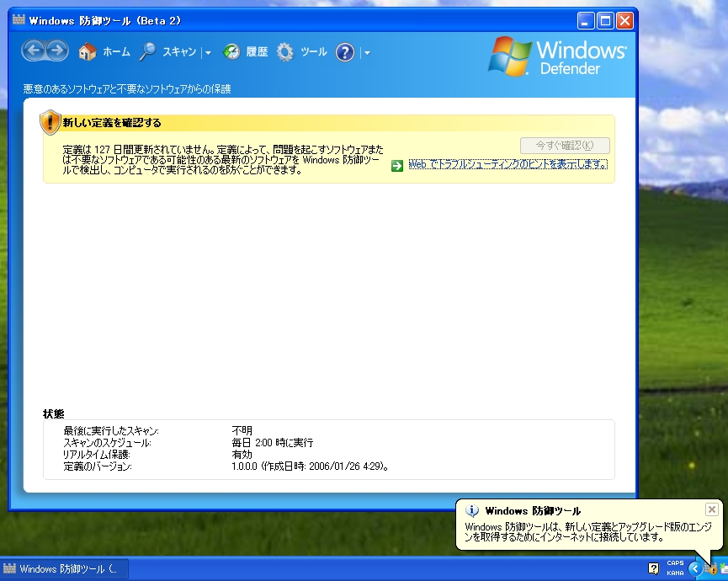This screenshot has height=581, width=728.
Task: Open the ホーム (Home) page
Action: point(104,52)
